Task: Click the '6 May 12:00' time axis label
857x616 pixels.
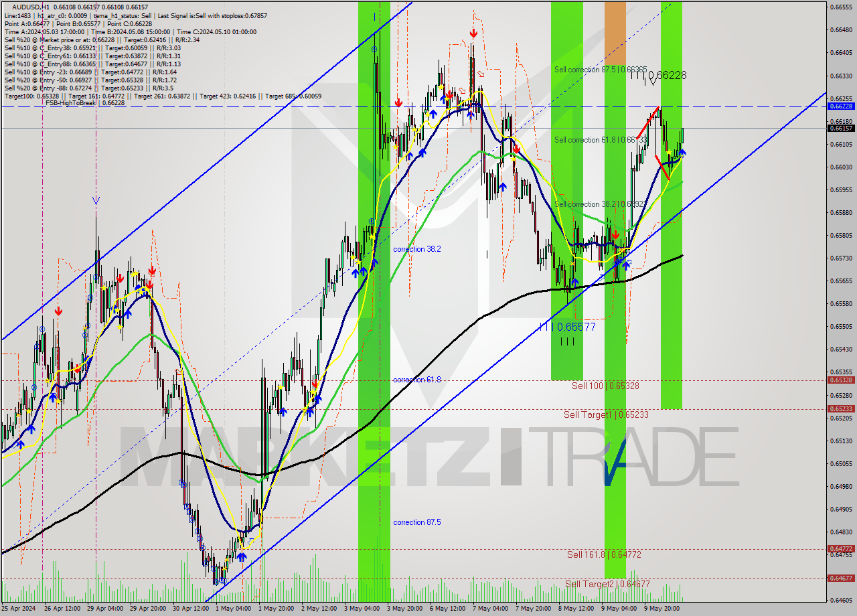Action: (447, 609)
